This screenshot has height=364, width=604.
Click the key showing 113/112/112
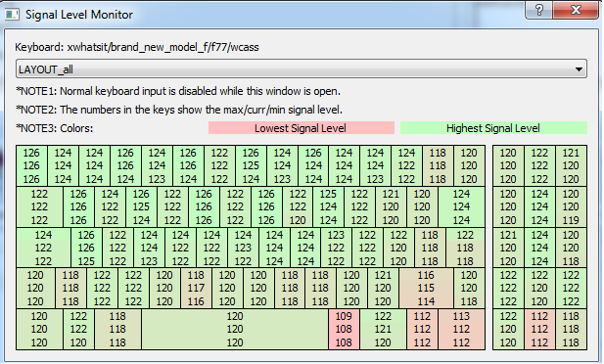[x=461, y=330]
